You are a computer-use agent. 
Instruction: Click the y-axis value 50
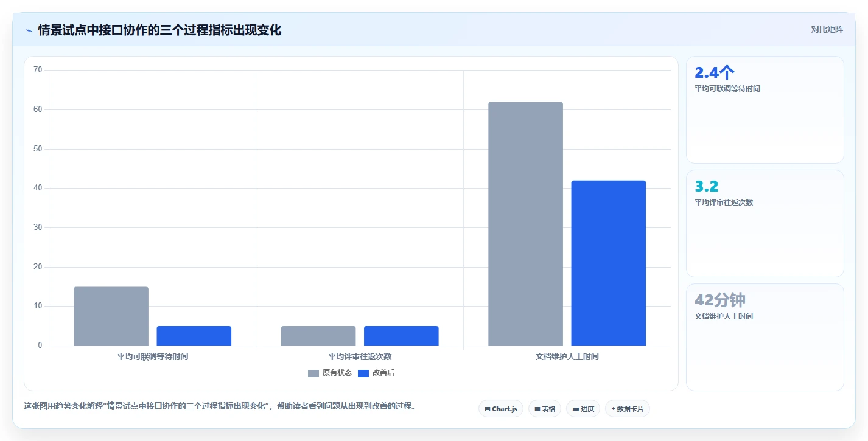coord(38,149)
